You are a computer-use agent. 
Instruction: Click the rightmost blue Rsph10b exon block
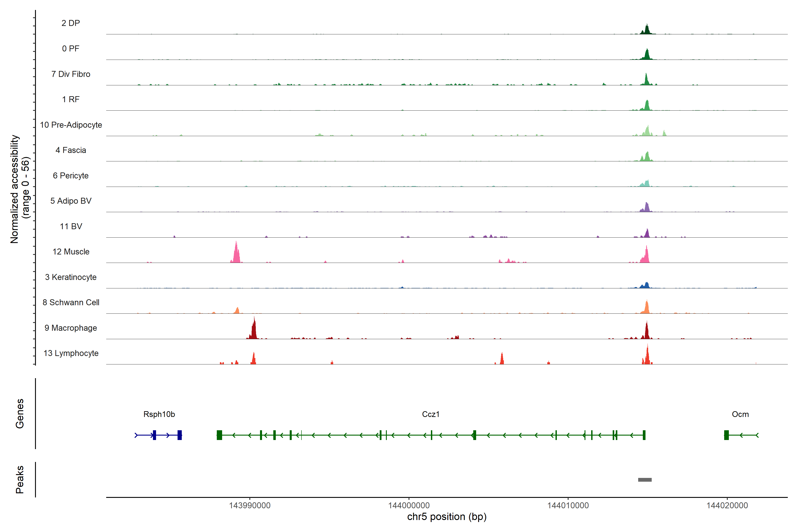click(180, 435)
